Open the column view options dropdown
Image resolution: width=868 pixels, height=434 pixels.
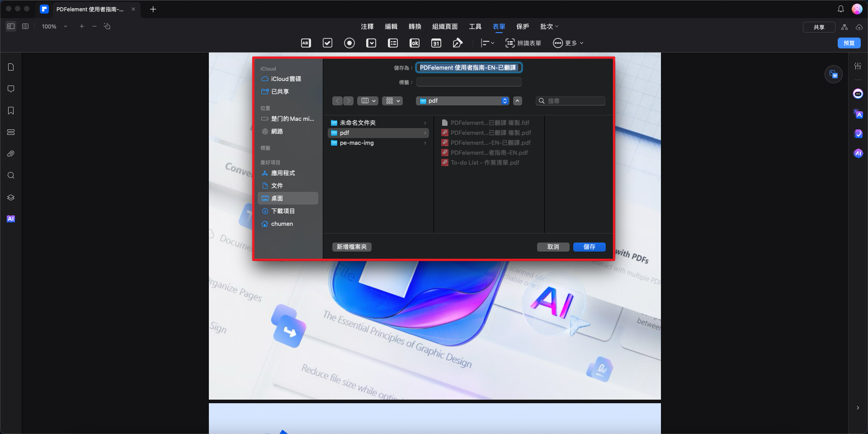tap(368, 101)
